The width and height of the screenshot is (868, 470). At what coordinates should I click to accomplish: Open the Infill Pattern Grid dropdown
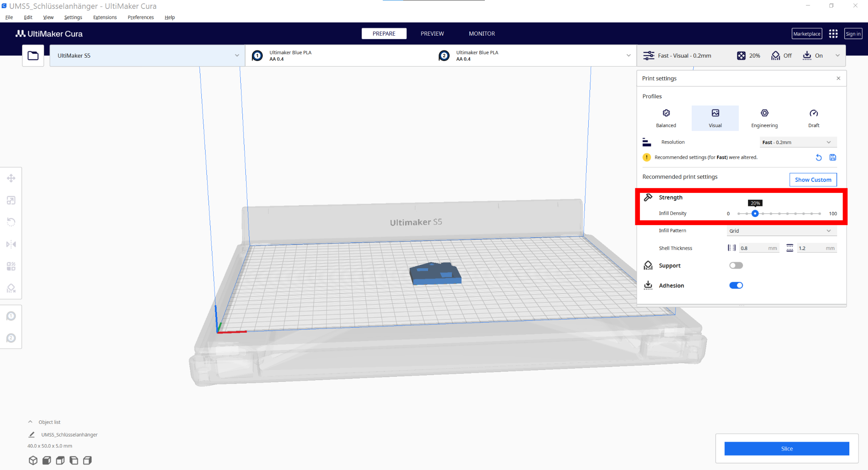tap(782, 231)
